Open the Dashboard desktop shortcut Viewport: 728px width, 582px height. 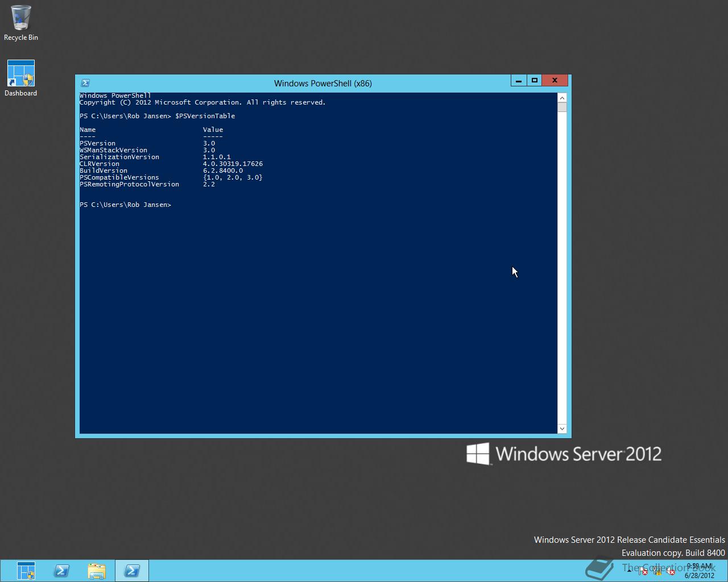click(21, 78)
